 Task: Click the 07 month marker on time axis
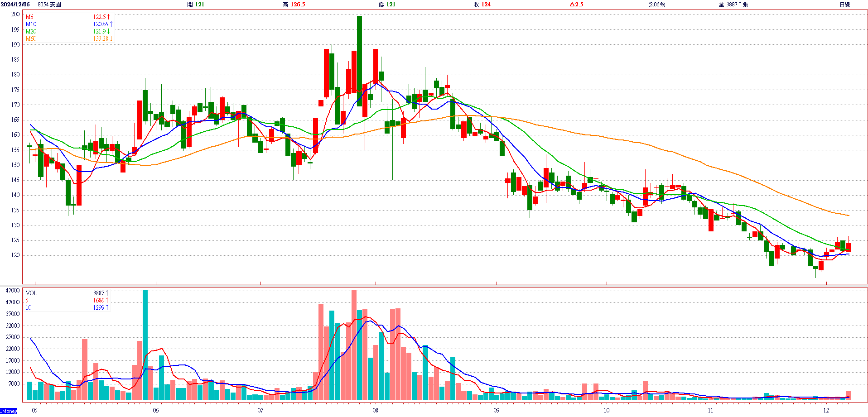pos(260,410)
